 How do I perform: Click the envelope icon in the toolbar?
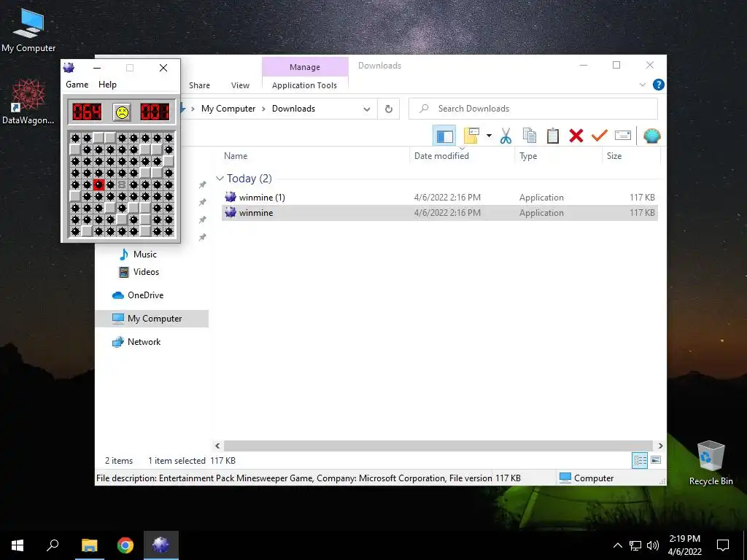623,136
